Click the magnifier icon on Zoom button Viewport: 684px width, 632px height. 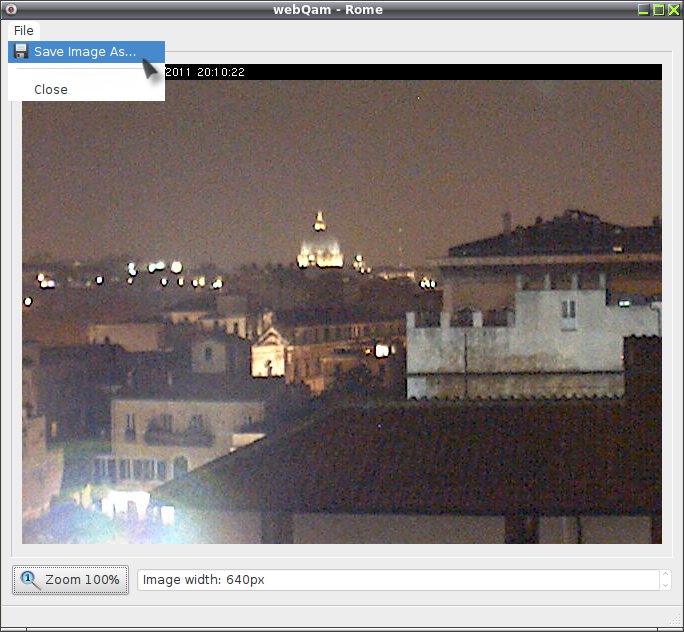click(30, 580)
